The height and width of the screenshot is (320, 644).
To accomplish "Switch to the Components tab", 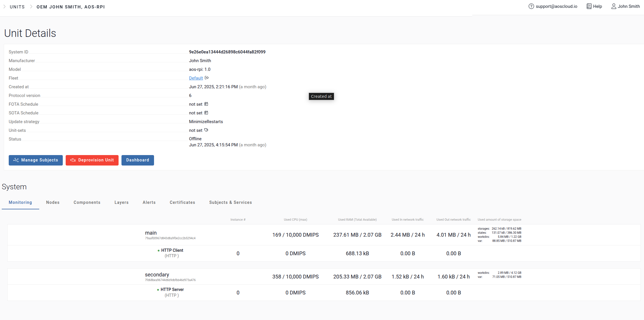I will 87,202.
